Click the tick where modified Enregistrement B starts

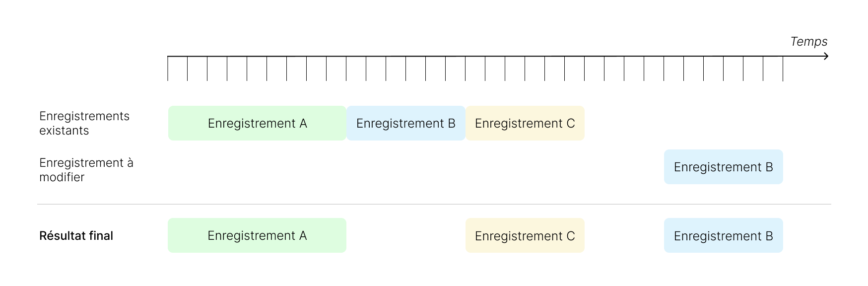pos(664,69)
